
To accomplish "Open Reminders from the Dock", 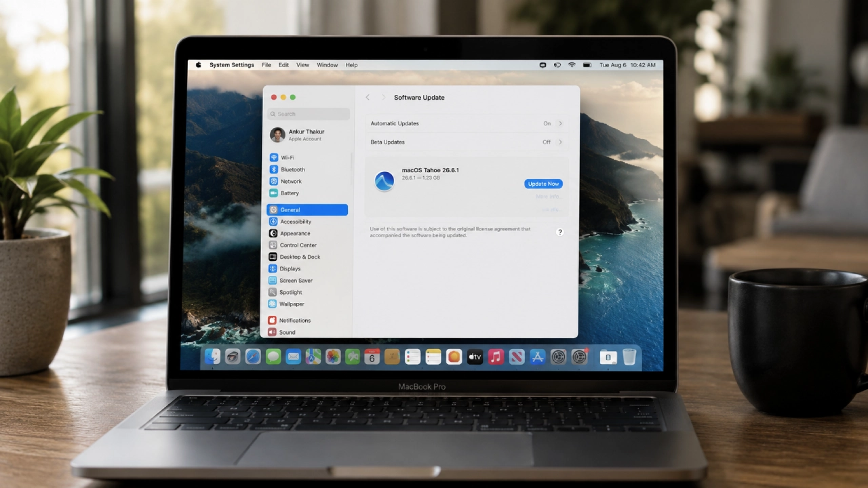I will click(x=413, y=357).
